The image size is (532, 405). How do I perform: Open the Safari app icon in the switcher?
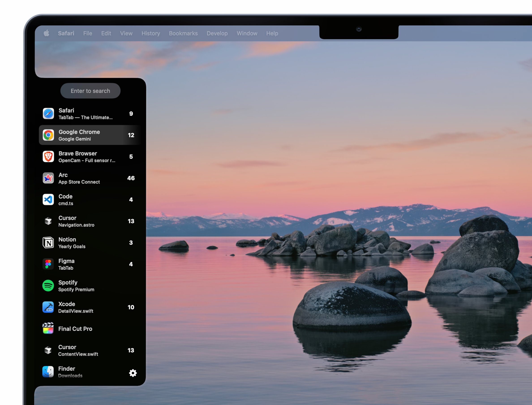(x=48, y=113)
